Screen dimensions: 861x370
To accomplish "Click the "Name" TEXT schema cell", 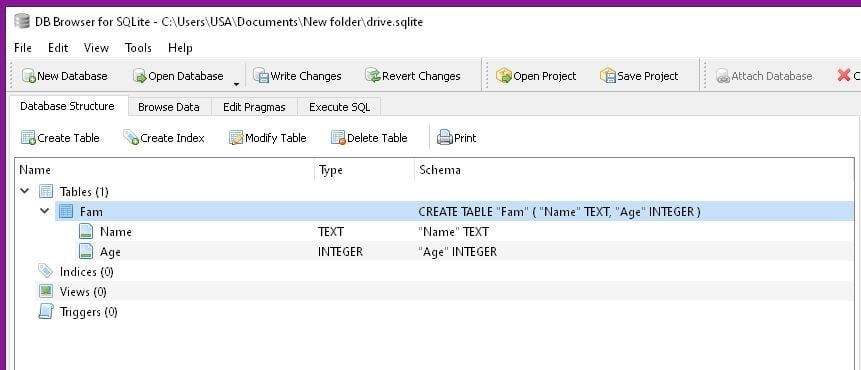I will 453,232.
